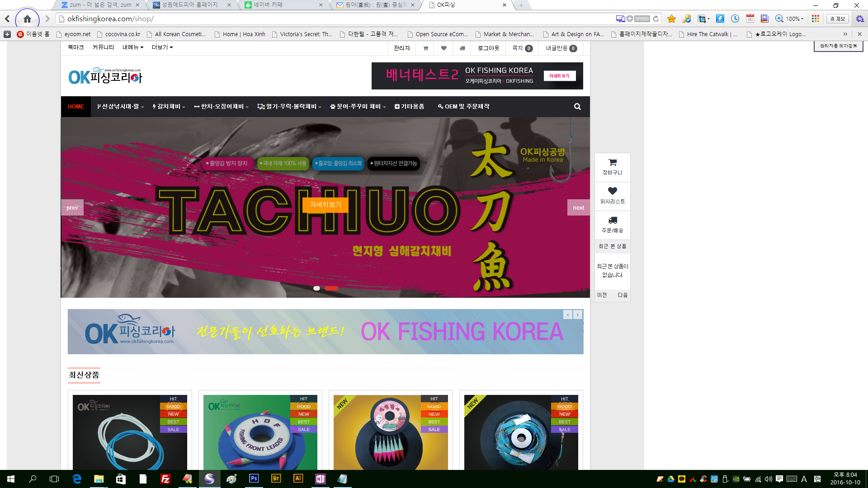Click browser home button
The height and width of the screenshot is (488, 868).
(x=27, y=19)
